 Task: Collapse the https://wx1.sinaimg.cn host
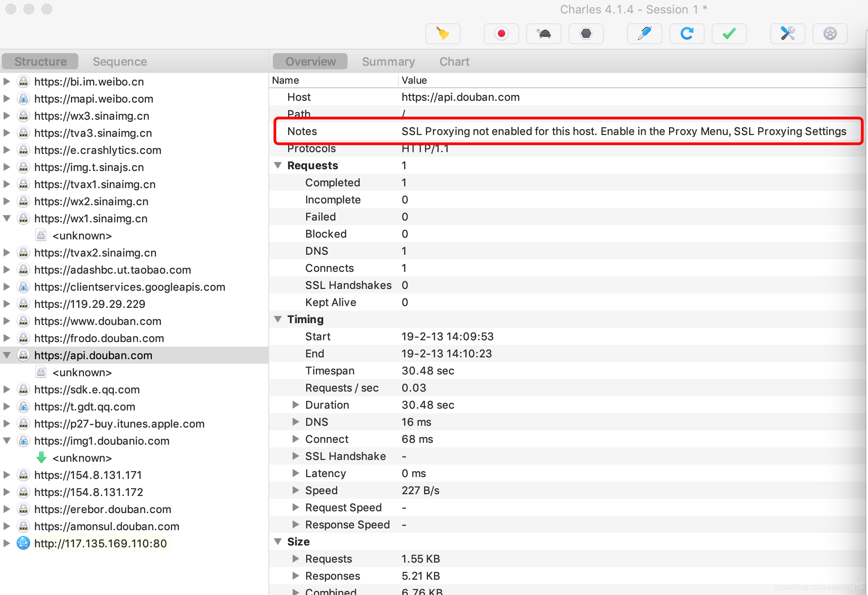pos(7,218)
